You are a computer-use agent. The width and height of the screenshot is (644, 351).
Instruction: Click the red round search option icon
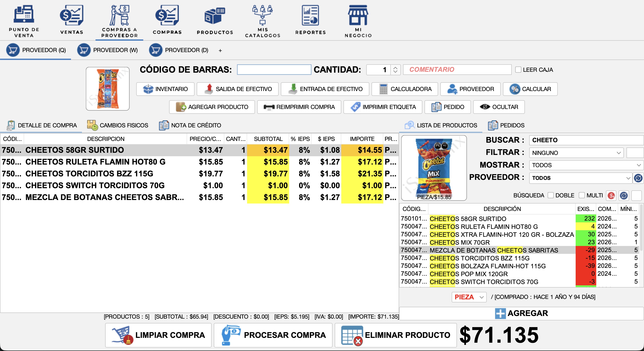[611, 196]
